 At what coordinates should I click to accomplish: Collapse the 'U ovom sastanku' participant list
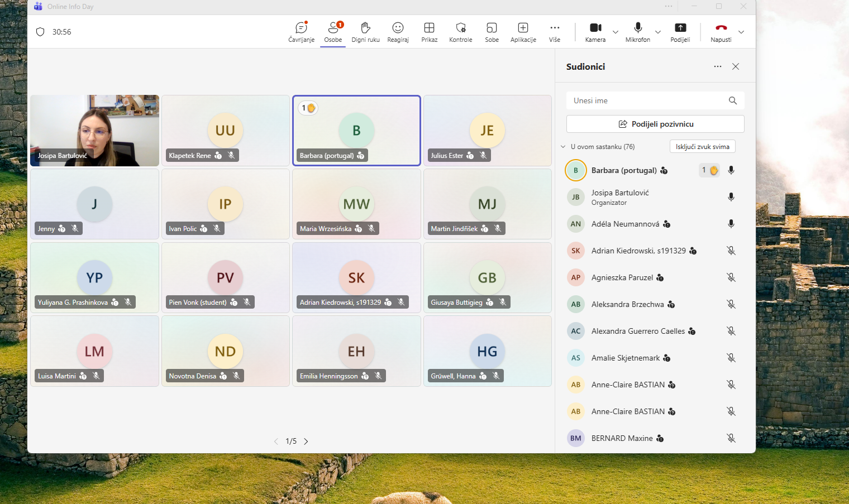(x=563, y=147)
